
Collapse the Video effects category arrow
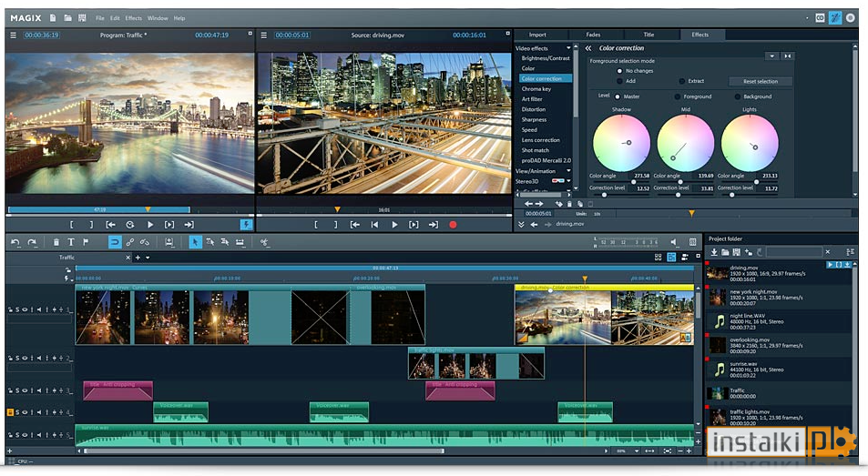[x=568, y=48]
